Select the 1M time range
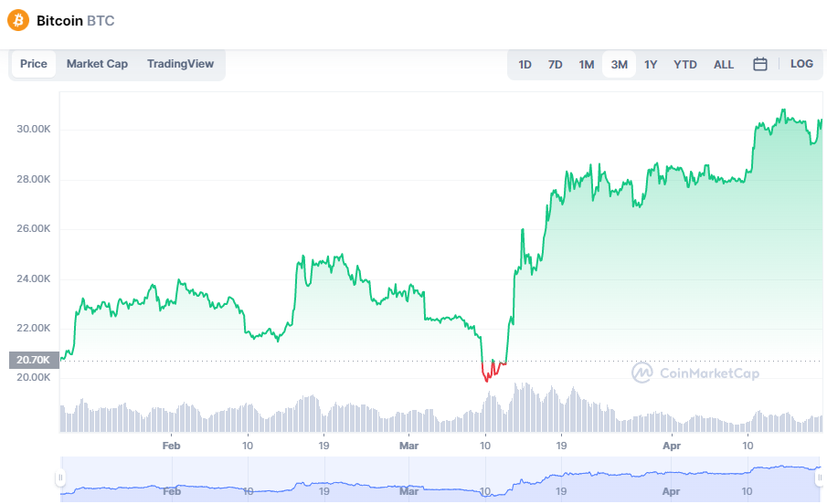Screen dimensions: 827x504 pos(587,64)
